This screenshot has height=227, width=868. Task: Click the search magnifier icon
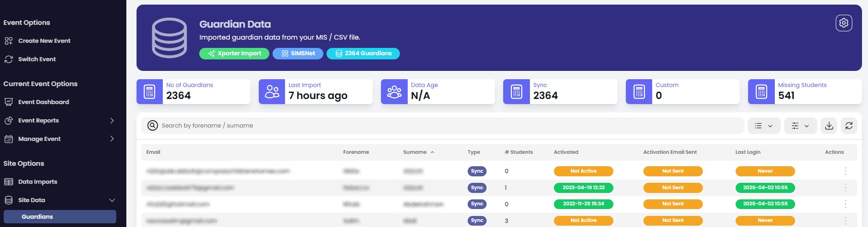click(x=153, y=125)
